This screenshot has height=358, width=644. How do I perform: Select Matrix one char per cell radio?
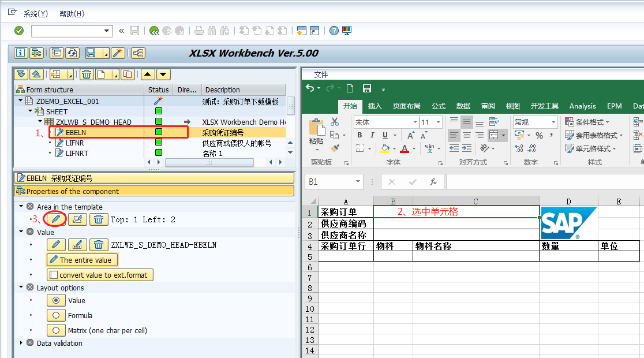[56, 330]
